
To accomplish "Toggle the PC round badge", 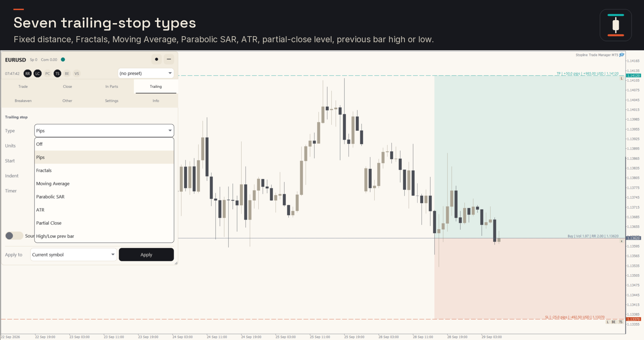I will (x=48, y=73).
